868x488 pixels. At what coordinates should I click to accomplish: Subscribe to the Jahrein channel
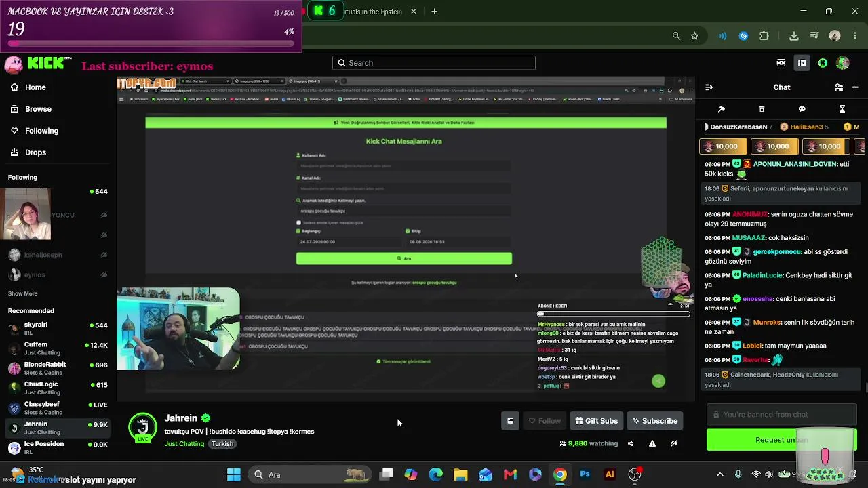[654, 421]
